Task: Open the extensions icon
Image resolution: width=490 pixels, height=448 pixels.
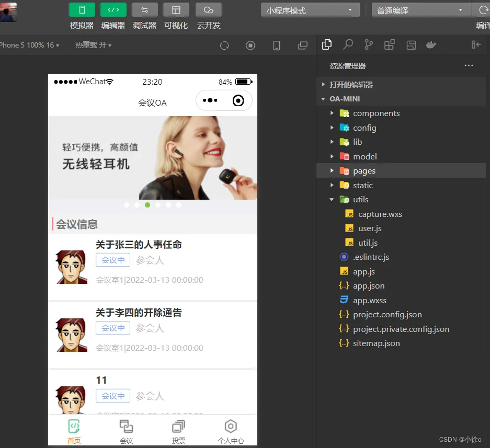Action: (x=390, y=44)
